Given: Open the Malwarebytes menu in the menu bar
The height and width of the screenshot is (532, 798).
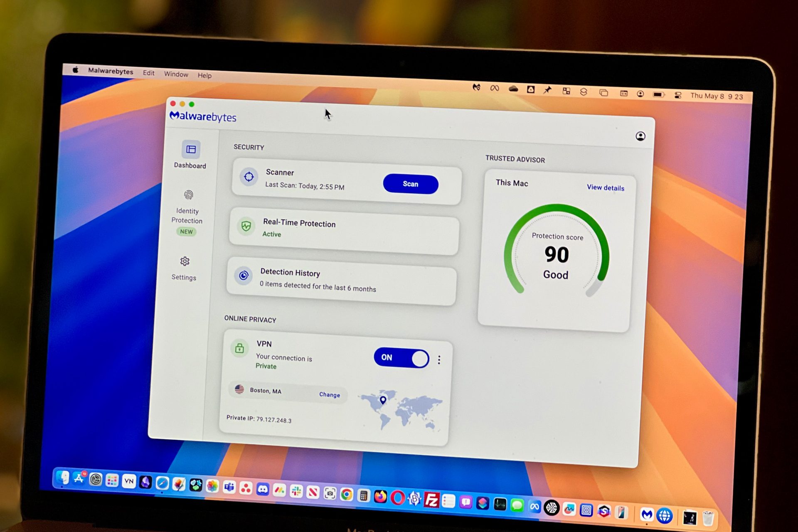Looking at the screenshot, I should coord(111,71).
